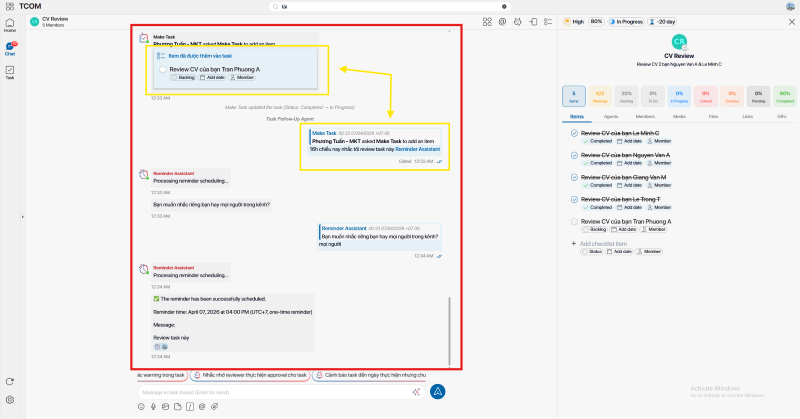This screenshot has width=800, height=419.
Task: Select the 5 Items stat tile
Action: (573, 96)
